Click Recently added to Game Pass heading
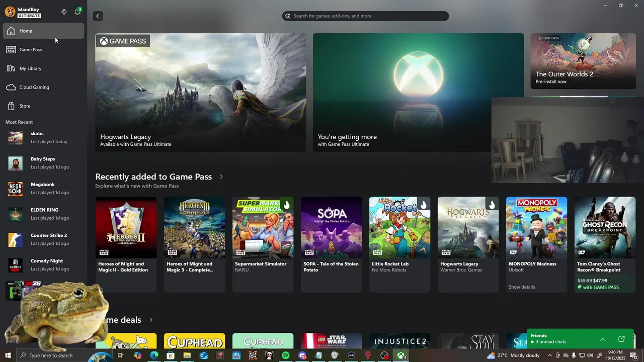This screenshot has height=362, width=644. coord(153,177)
